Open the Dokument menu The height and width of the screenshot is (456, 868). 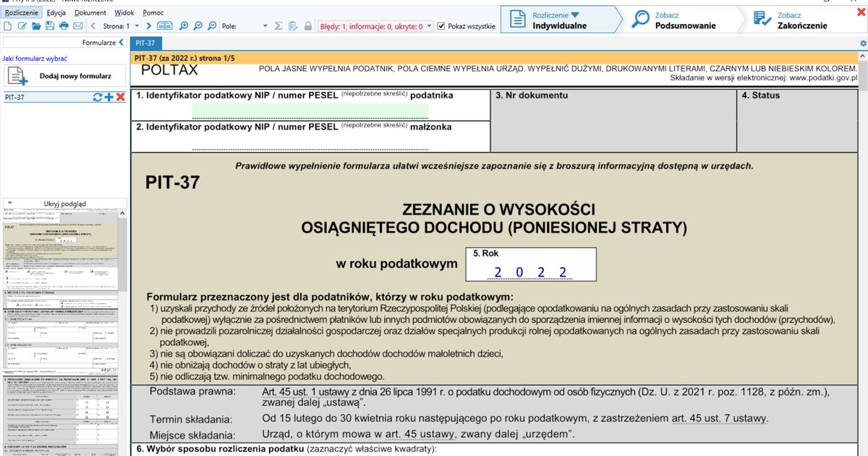coord(90,13)
